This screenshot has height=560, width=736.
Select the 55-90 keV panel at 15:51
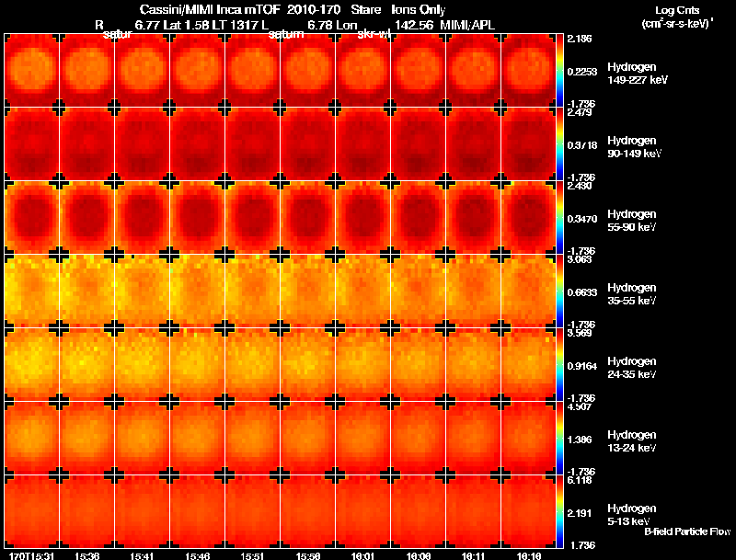pos(252,218)
